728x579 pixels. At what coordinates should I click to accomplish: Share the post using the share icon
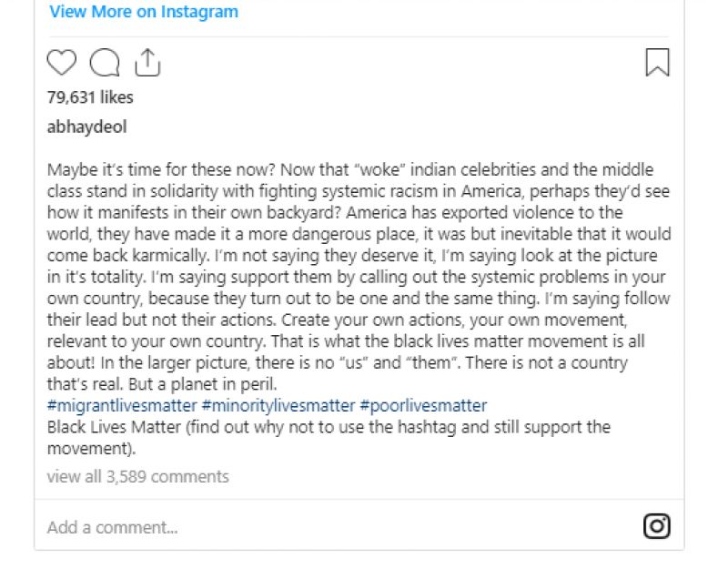[147, 63]
